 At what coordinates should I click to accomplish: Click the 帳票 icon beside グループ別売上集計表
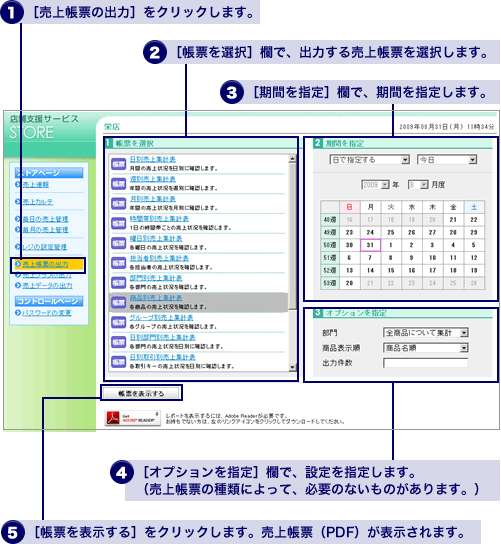(118, 322)
